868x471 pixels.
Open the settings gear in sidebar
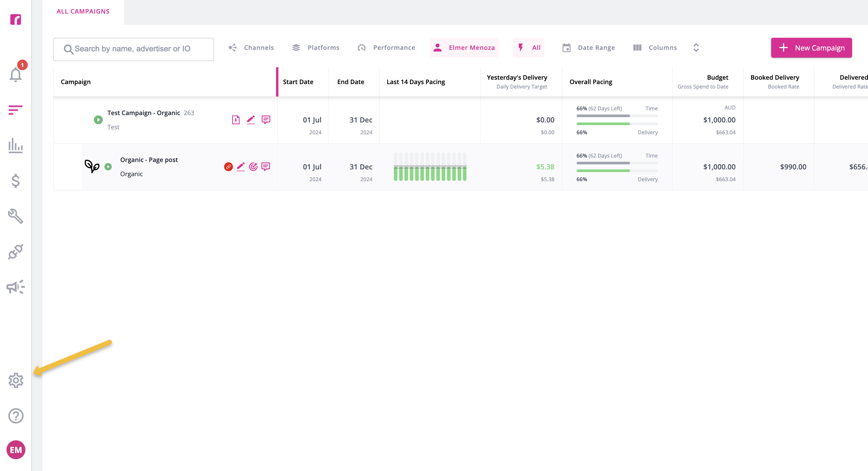click(x=15, y=380)
